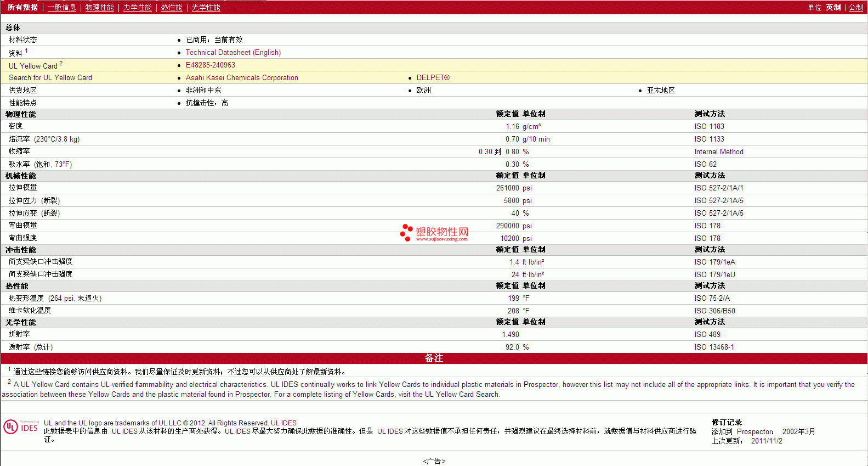868x466 pixels.
Task: Click the 亚太地区 availability entry
Action: point(661,90)
